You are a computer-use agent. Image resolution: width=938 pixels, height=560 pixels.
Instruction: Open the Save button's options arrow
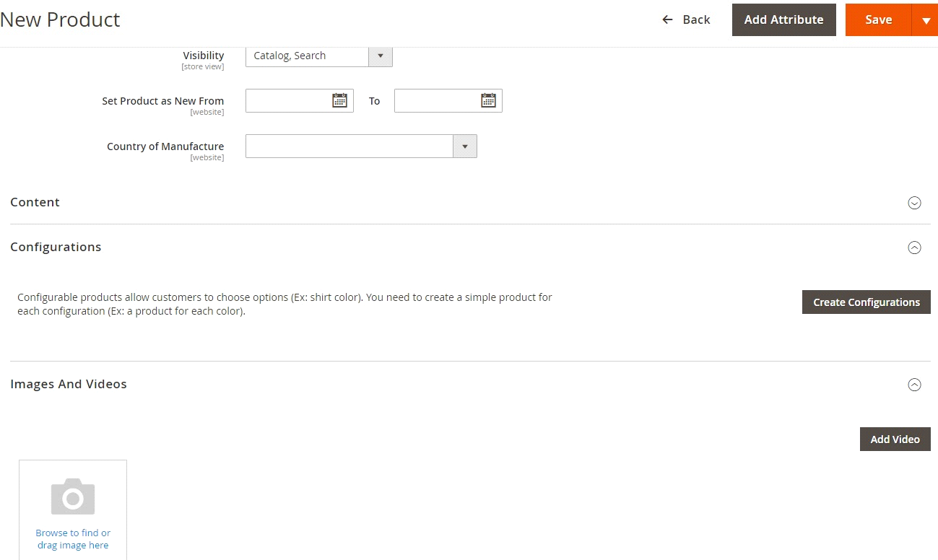click(x=926, y=19)
